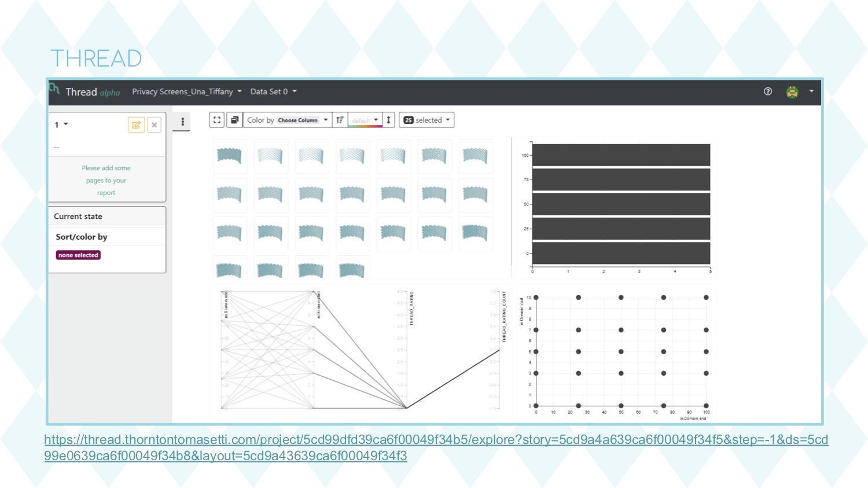
Task: Open the Privacy Screens_Una_Tiffany project menu
Action: (x=186, y=91)
